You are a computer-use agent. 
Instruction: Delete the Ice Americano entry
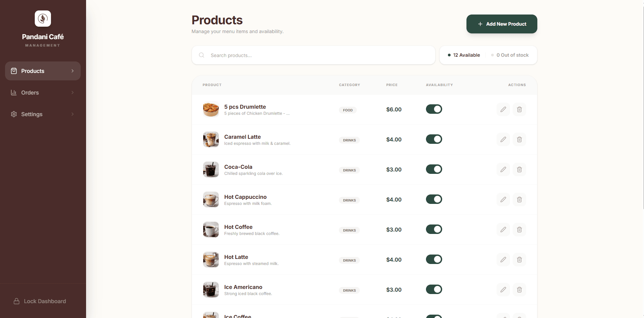click(519, 290)
